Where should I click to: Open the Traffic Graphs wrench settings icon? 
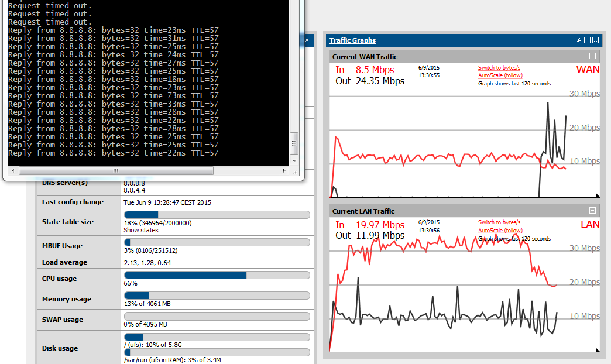pos(579,40)
